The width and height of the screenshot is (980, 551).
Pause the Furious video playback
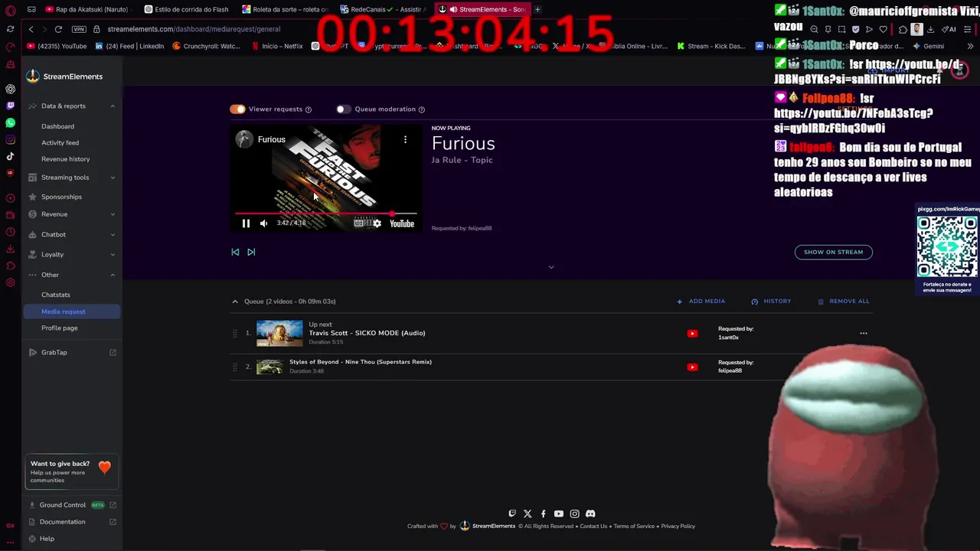[246, 223]
